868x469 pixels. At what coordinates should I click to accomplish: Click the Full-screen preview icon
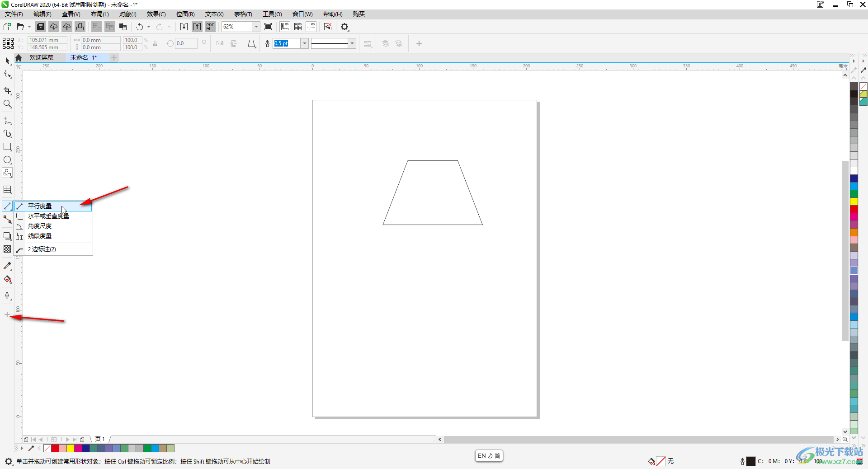(x=268, y=27)
